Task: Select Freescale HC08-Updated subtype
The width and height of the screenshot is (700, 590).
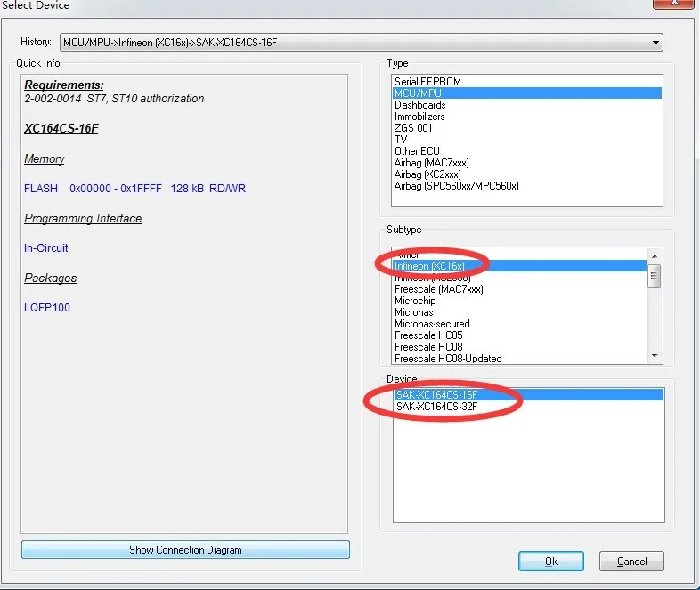Action: (519, 359)
